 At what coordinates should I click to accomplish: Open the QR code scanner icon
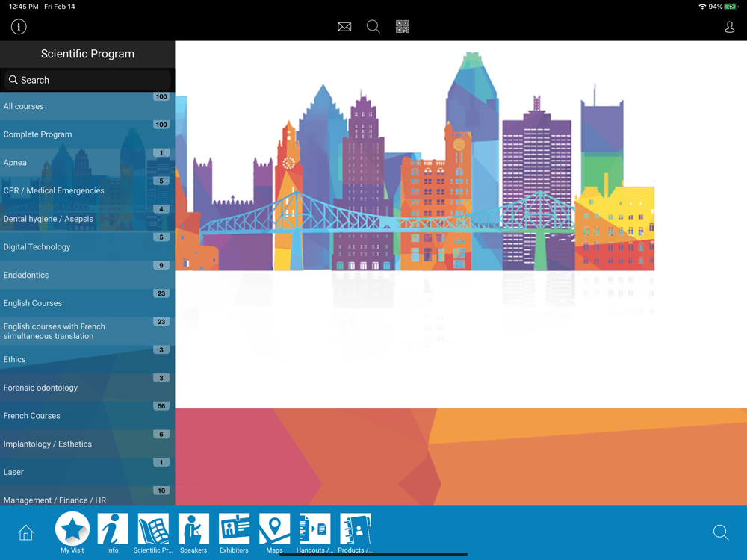click(x=403, y=27)
